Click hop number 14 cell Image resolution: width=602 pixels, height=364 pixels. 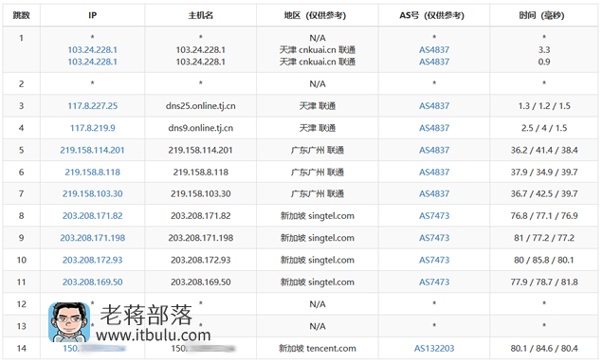tap(22, 348)
